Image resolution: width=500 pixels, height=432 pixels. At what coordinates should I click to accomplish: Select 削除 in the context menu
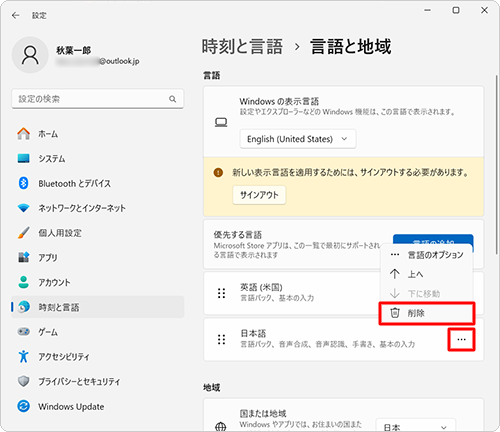click(427, 313)
